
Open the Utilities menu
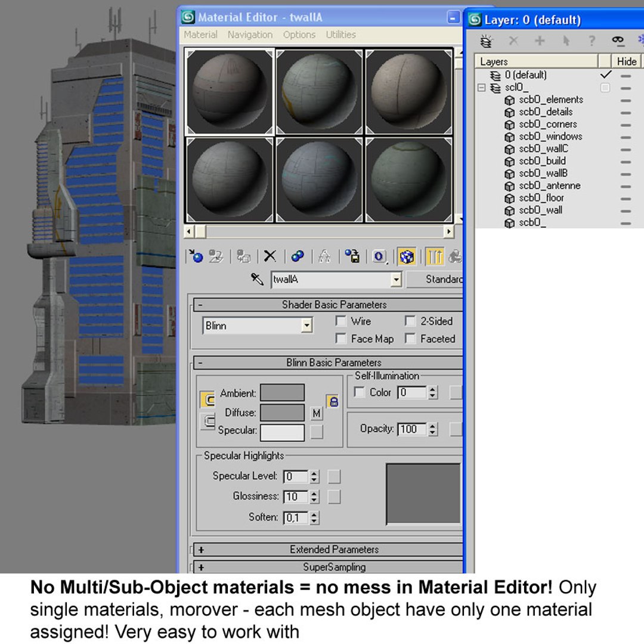pyautogui.click(x=341, y=35)
